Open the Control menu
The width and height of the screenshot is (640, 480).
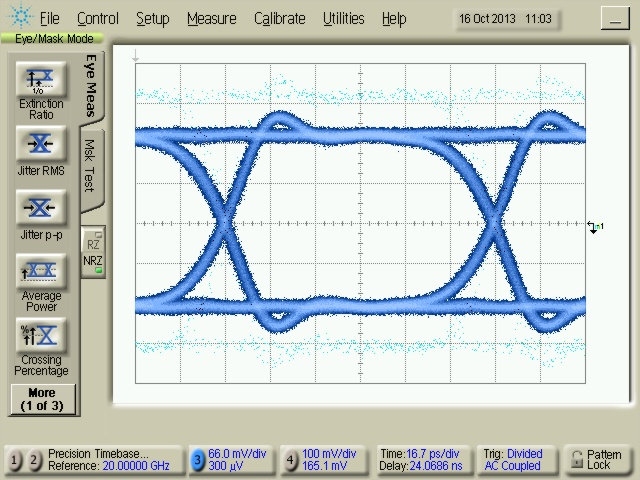(98, 19)
